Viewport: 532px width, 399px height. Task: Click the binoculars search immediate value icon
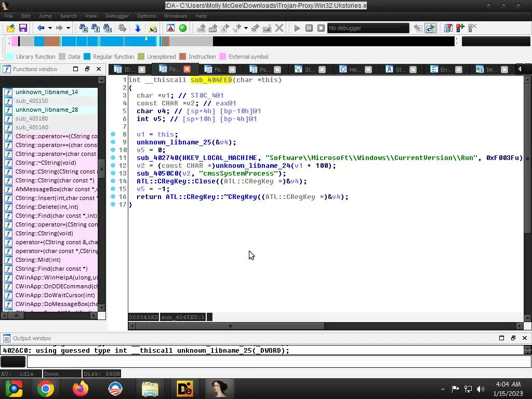84,28
